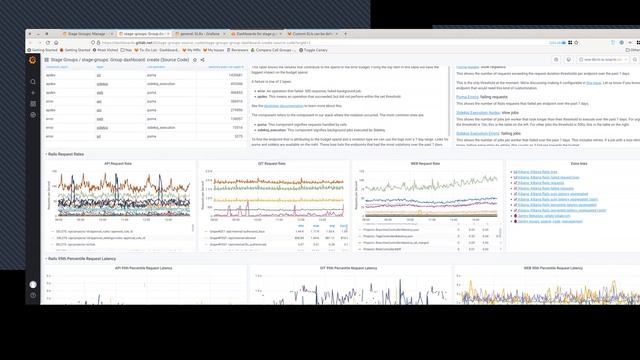The height and width of the screenshot is (360, 640).
Task: Star the dashboard as favorite
Action: click(x=195, y=60)
